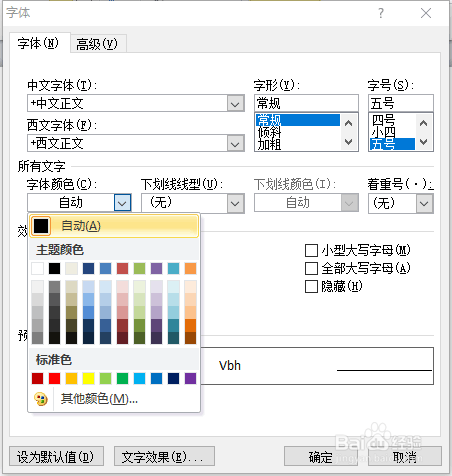Viewport: 452px width, 476px height.
Task: Click the help question mark icon
Action: click(381, 13)
